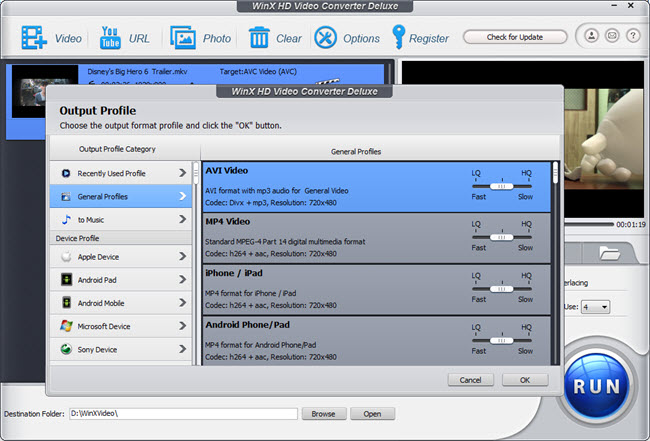Image resolution: width=650 pixels, height=441 pixels.
Task: Click the Open folder button
Action: [372, 414]
